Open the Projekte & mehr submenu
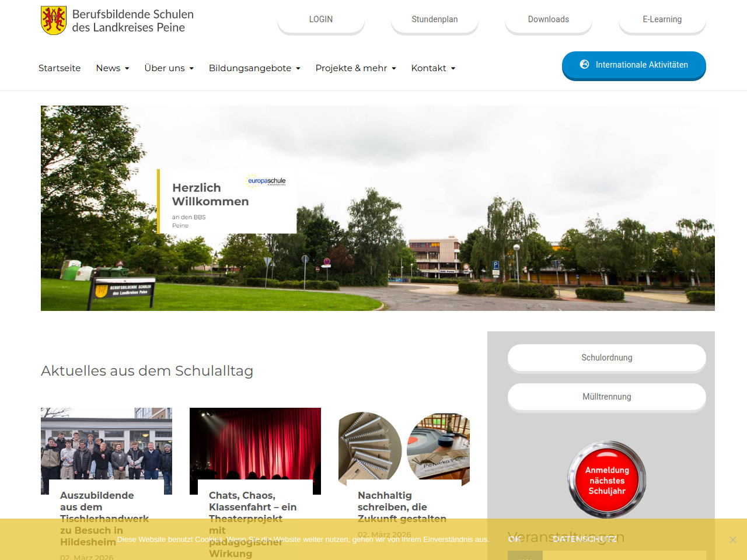Image resolution: width=747 pixels, height=560 pixels. click(355, 68)
